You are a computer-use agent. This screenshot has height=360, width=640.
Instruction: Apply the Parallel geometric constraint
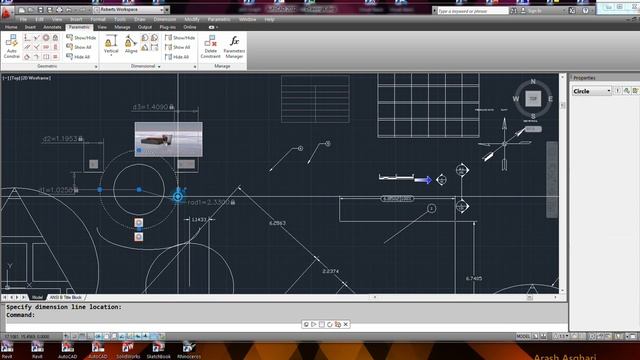[x=27, y=47]
